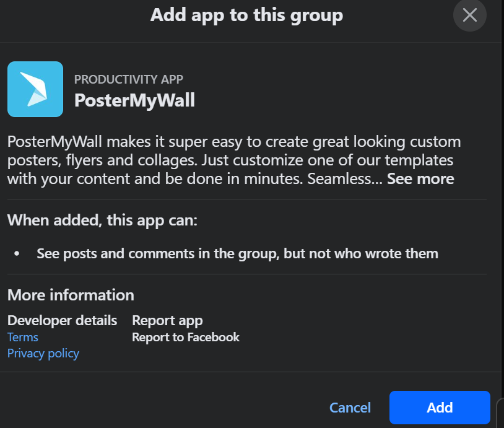Select the 'See posts and comments' permission text
Viewport: 504px width, 428px height.
(238, 254)
